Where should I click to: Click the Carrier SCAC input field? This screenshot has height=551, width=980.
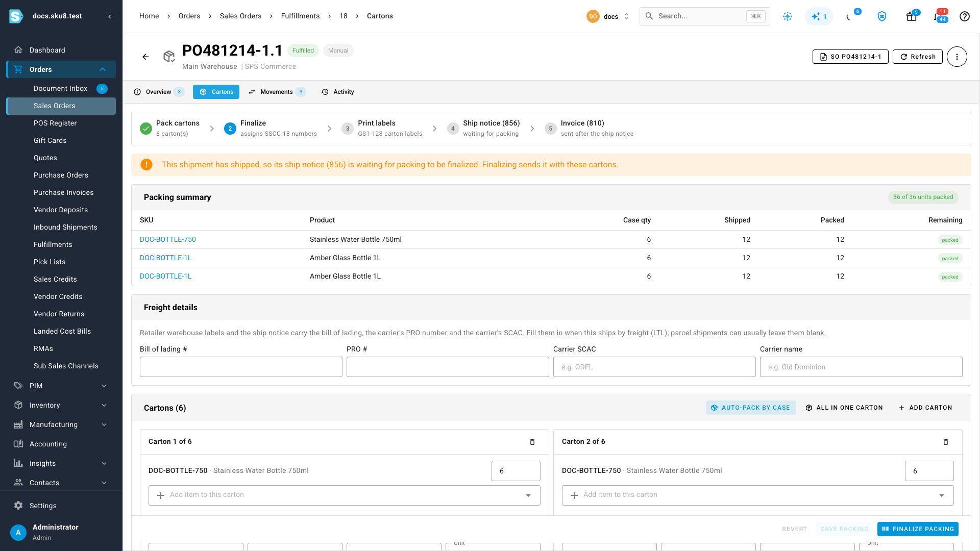[654, 367]
